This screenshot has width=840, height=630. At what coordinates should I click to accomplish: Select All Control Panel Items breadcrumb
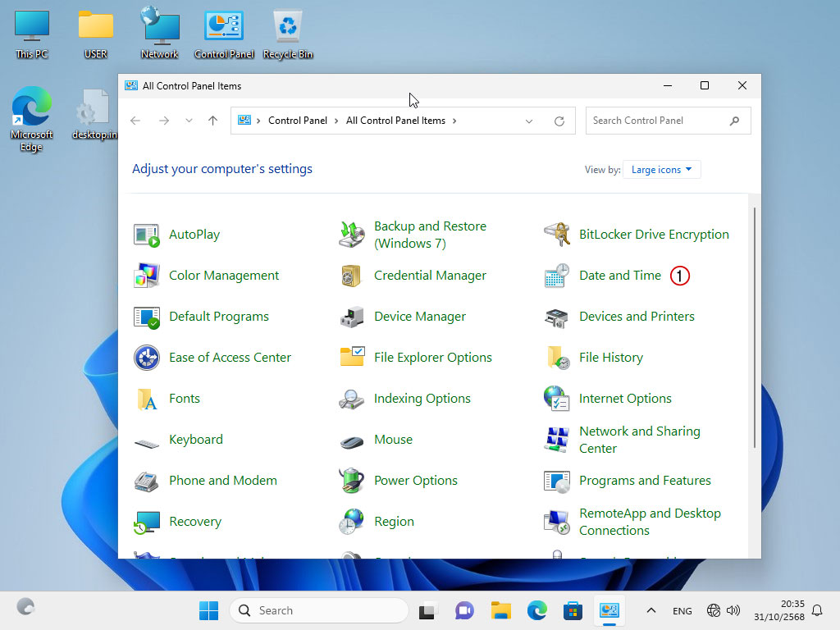click(395, 121)
